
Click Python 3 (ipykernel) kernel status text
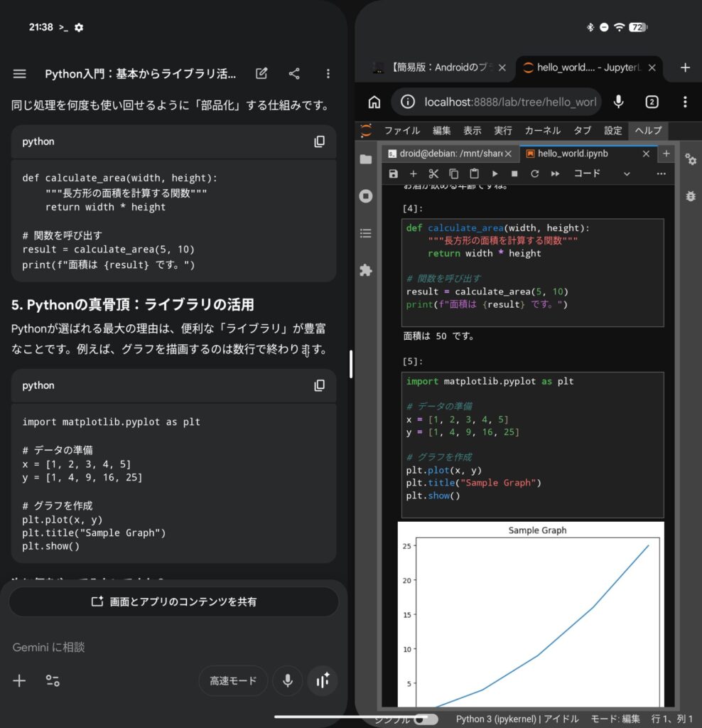pyautogui.click(x=496, y=719)
